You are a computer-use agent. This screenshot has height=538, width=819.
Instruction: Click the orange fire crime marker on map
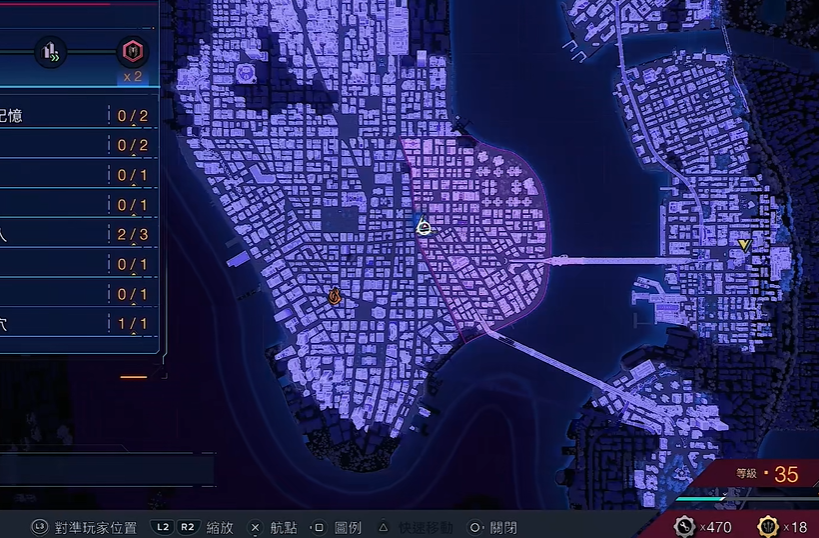(x=334, y=297)
